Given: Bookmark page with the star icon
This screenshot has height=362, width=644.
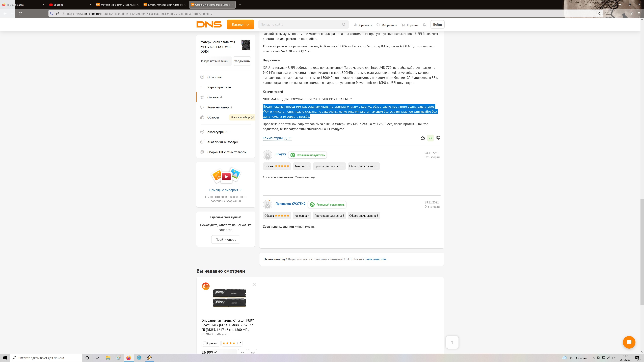Looking at the screenshot, I should click(x=600, y=13).
